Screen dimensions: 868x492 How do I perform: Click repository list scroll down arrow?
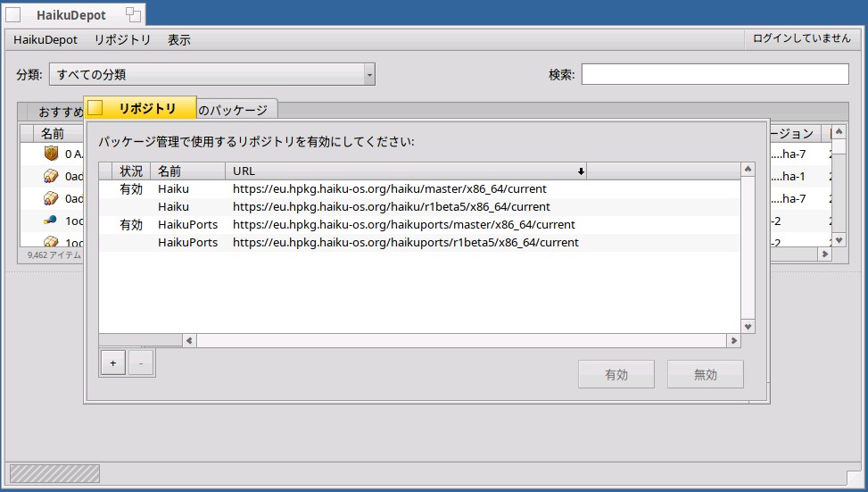coord(748,326)
